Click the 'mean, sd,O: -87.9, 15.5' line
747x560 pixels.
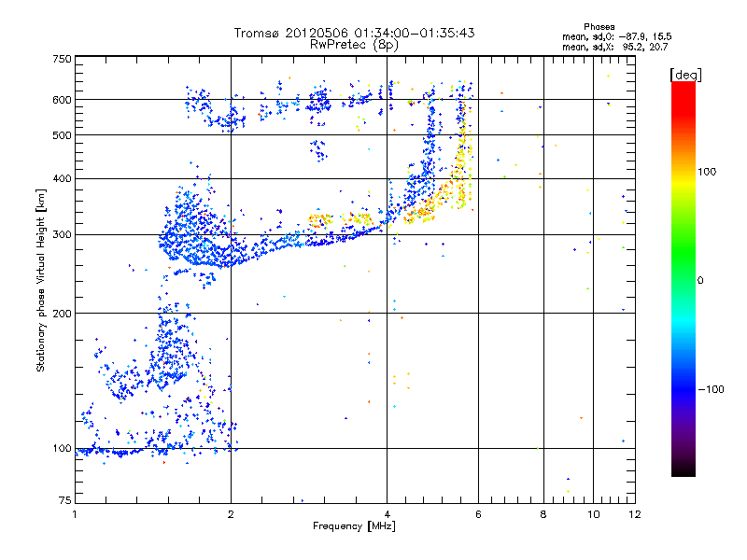click(x=617, y=36)
